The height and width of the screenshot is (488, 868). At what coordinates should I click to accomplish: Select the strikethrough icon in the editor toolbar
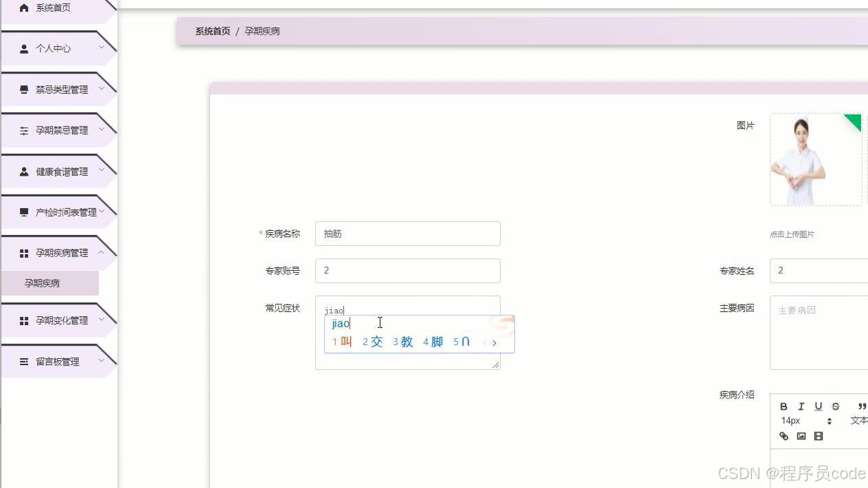coord(836,406)
